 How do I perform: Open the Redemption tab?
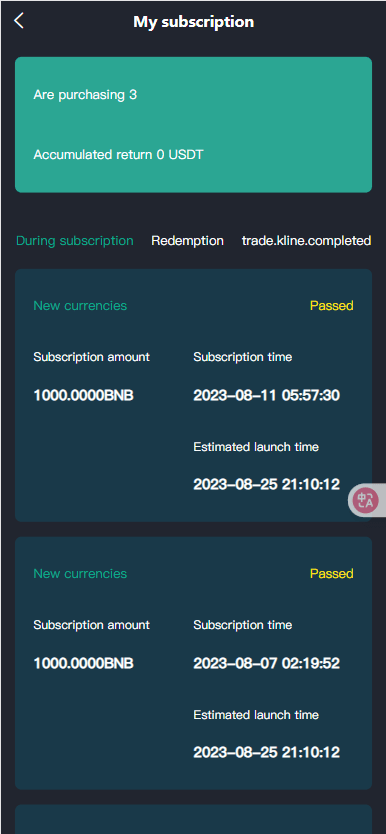coord(187,240)
